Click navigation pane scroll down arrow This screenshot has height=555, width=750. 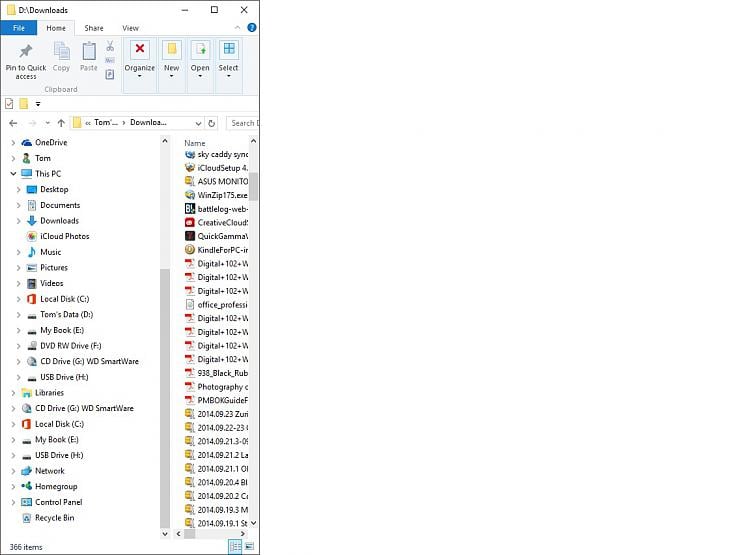tap(165, 533)
